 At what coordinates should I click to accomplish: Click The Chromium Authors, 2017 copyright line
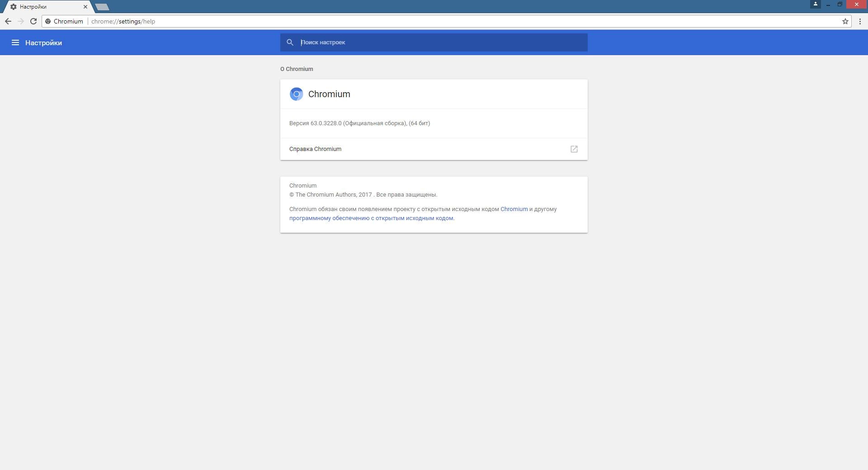click(363, 195)
